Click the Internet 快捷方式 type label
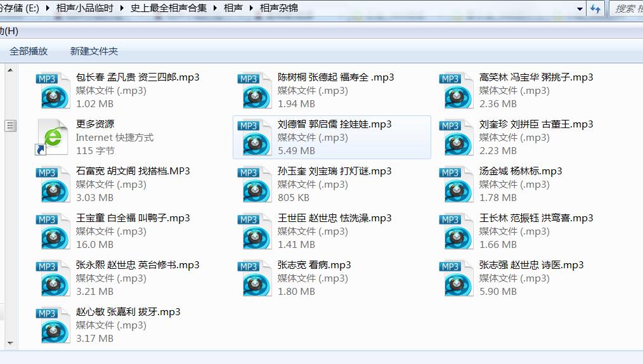The width and height of the screenshot is (643, 364). (114, 138)
